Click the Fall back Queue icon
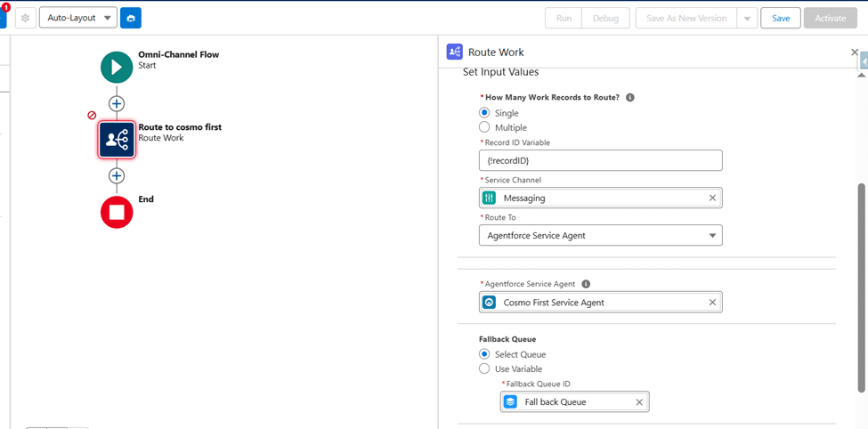Screen dimensions: 868x429 [510, 402]
